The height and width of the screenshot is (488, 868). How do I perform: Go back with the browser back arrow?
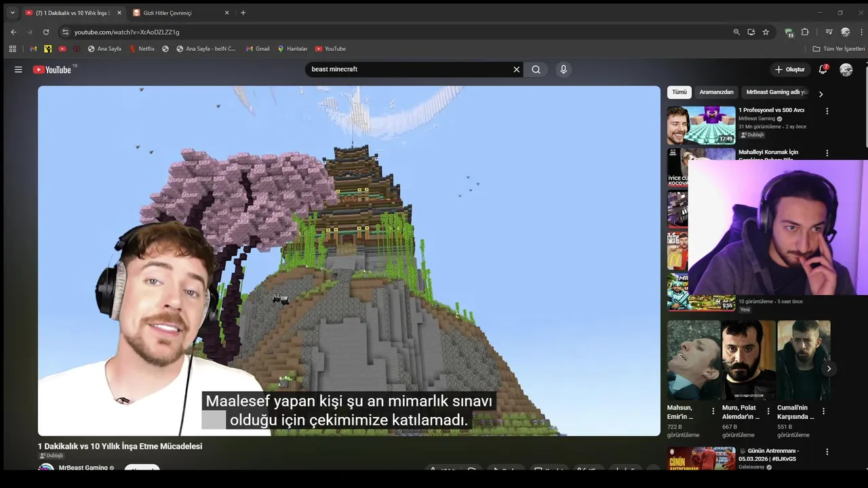[14, 32]
